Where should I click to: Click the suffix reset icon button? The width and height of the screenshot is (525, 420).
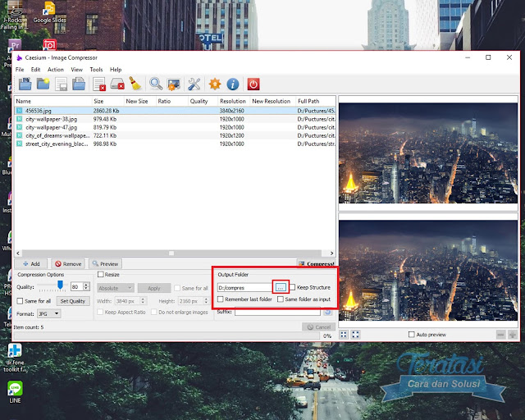click(x=327, y=313)
